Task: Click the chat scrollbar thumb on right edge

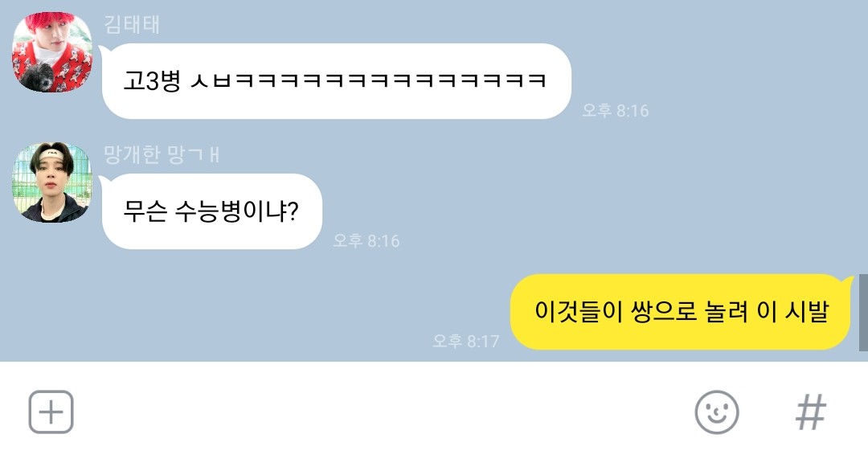Action: click(x=863, y=313)
